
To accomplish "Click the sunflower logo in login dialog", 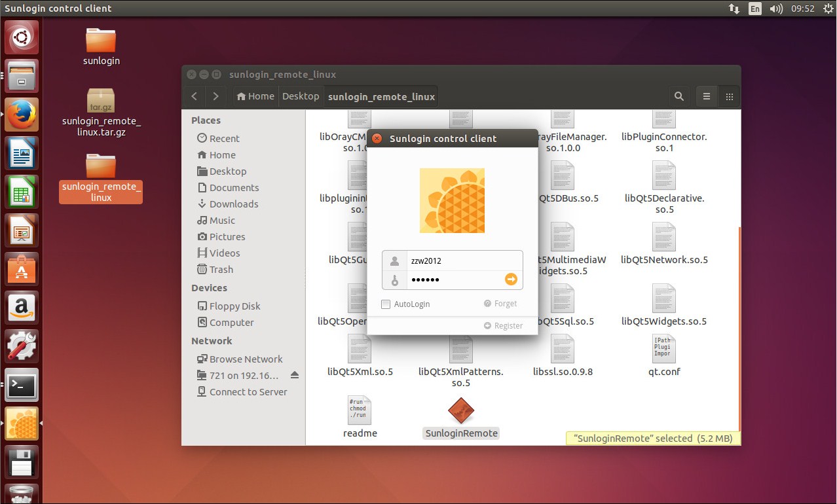I will tap(452, 200).
